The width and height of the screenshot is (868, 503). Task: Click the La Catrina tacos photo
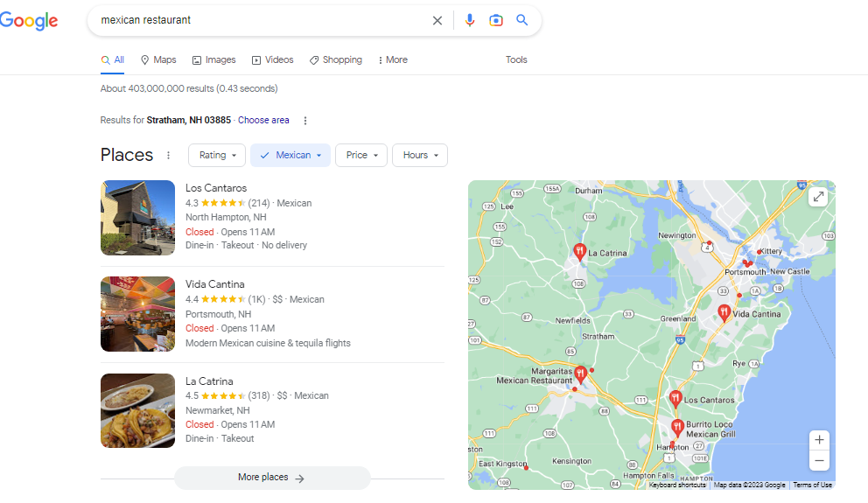coord(138,410)
